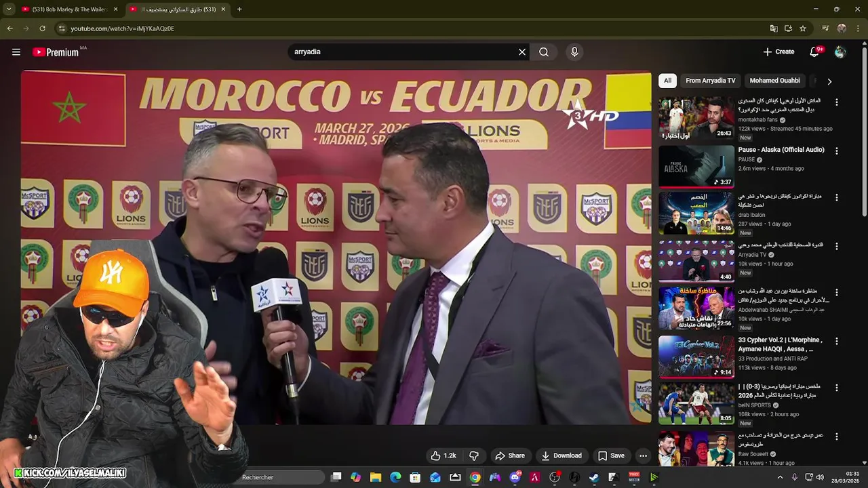
Task: Open the YouTube account avatar menu
Action: pos(840,52)
